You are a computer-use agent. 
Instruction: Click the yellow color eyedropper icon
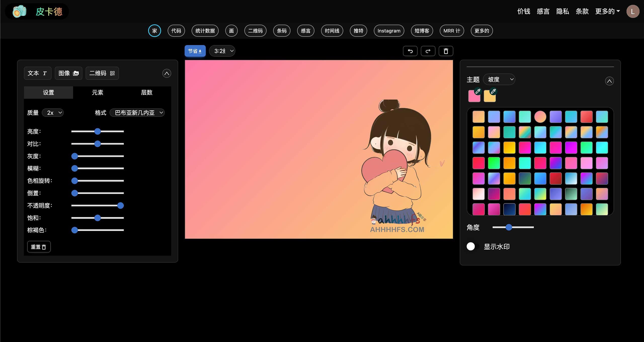pos(493,91)
